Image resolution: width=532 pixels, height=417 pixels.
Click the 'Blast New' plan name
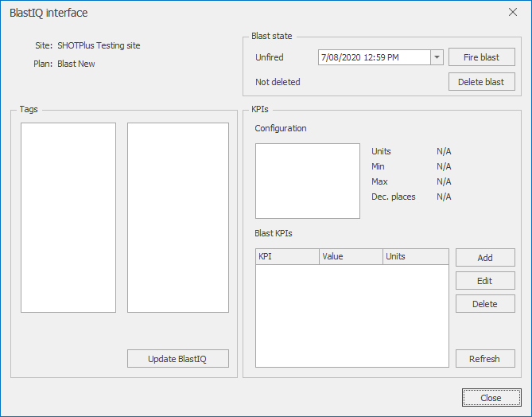76,64
